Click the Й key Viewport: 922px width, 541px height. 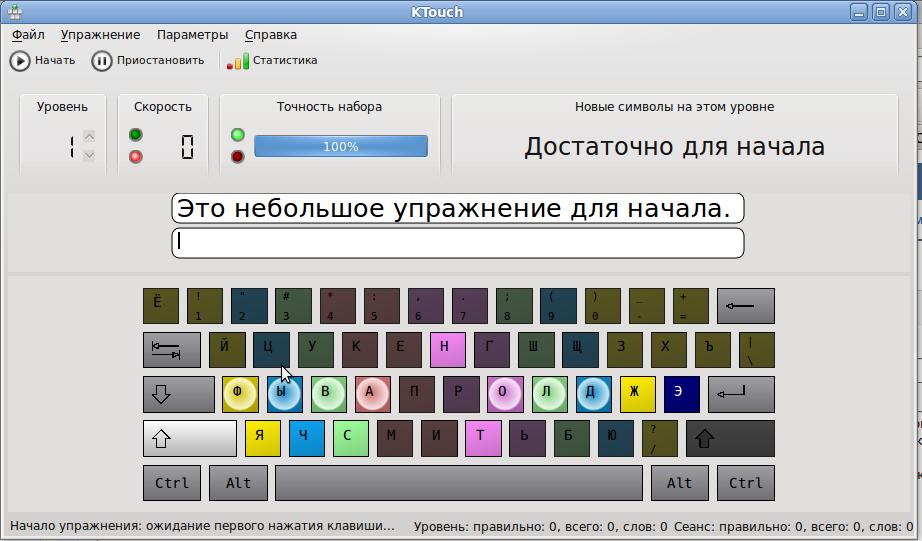pyautogui.click(x=227, y=350)
